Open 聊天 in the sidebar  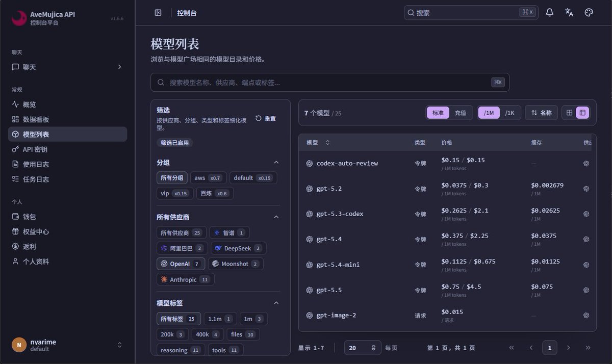67,67
